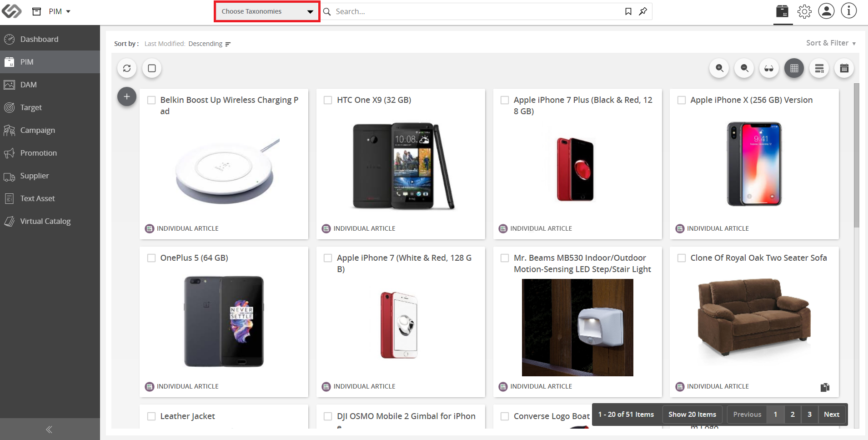The height and width of the screenshot is (440, 868).
Task: Switch to list view layout icon
Action: click(x=819, y=68)
